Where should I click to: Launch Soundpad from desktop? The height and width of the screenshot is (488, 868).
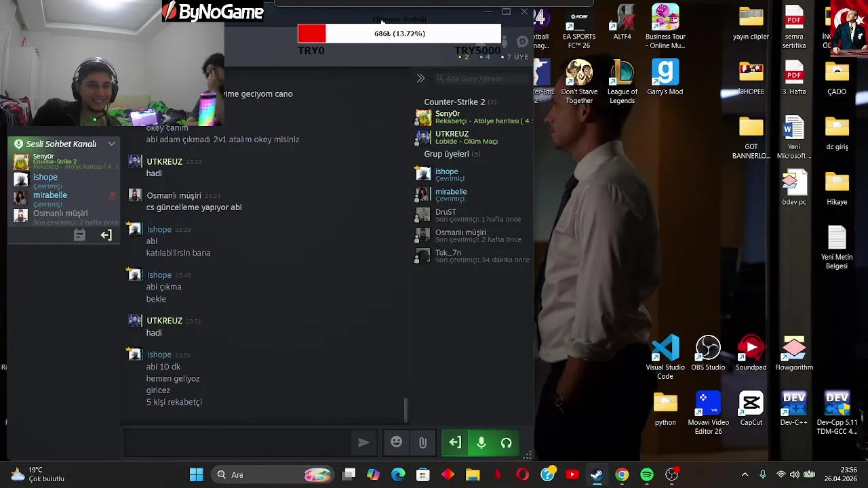pyautogui.click(x=751, y=353)
